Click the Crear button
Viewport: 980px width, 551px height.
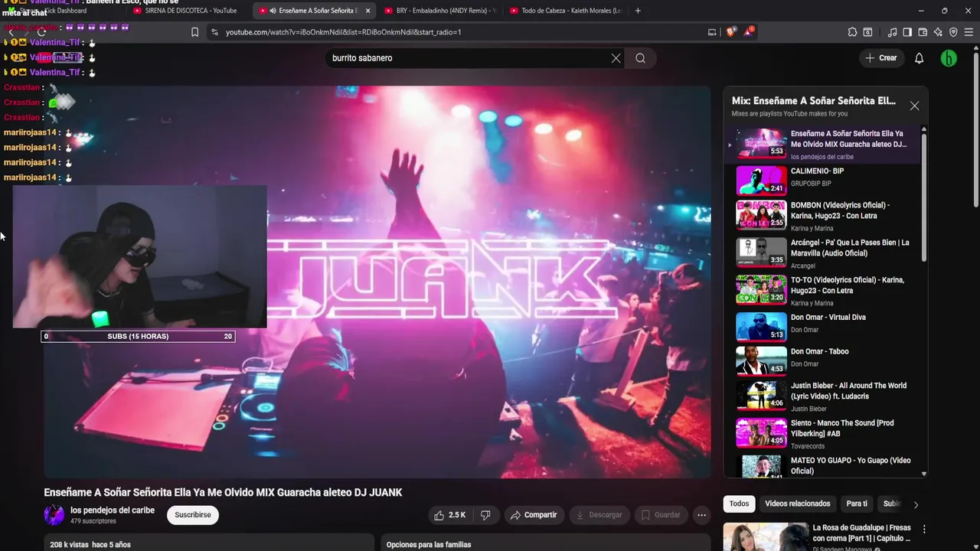click(x=880, y=58)
